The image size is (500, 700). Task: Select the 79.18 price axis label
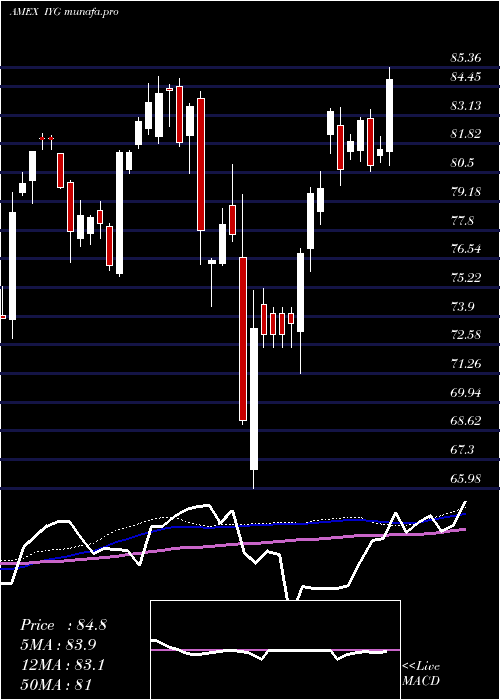click(466, 192)
